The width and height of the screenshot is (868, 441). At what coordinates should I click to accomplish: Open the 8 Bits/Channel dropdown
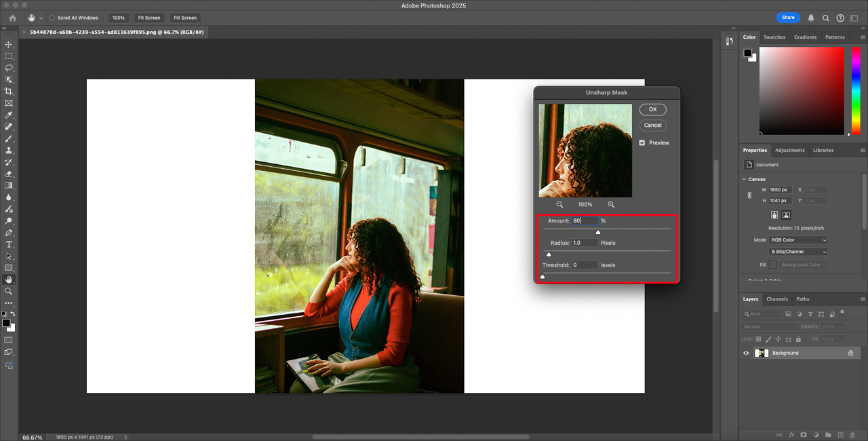799,252
